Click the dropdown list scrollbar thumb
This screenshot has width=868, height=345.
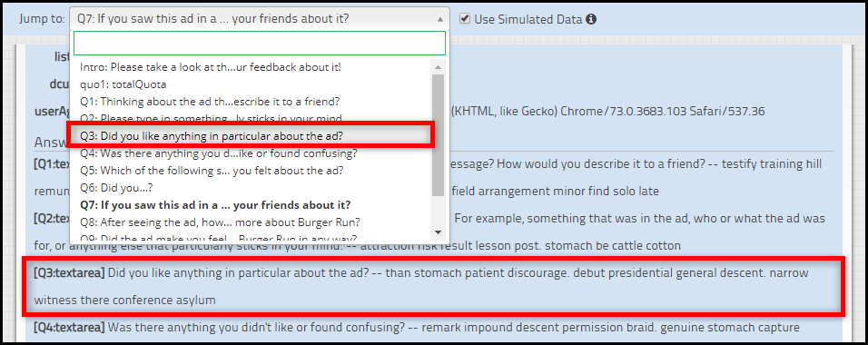[438, 135]
